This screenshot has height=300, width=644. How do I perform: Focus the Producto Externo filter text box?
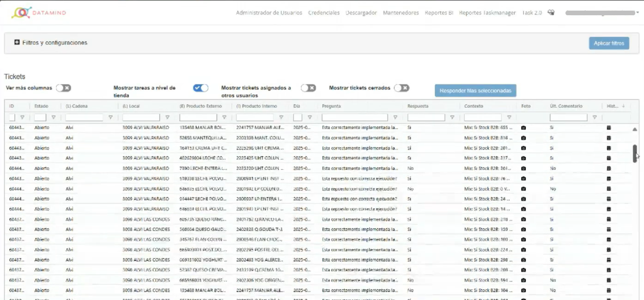coord(198,117)
